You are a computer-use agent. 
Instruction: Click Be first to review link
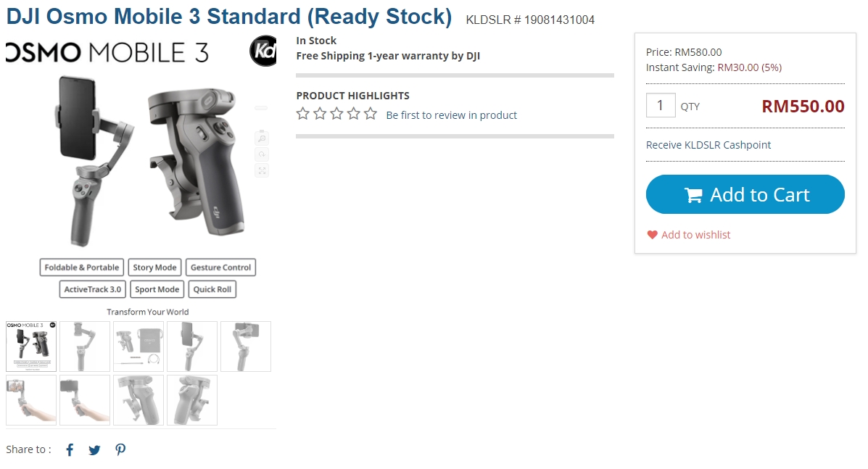pyautogui.click(x=451, y=115)
